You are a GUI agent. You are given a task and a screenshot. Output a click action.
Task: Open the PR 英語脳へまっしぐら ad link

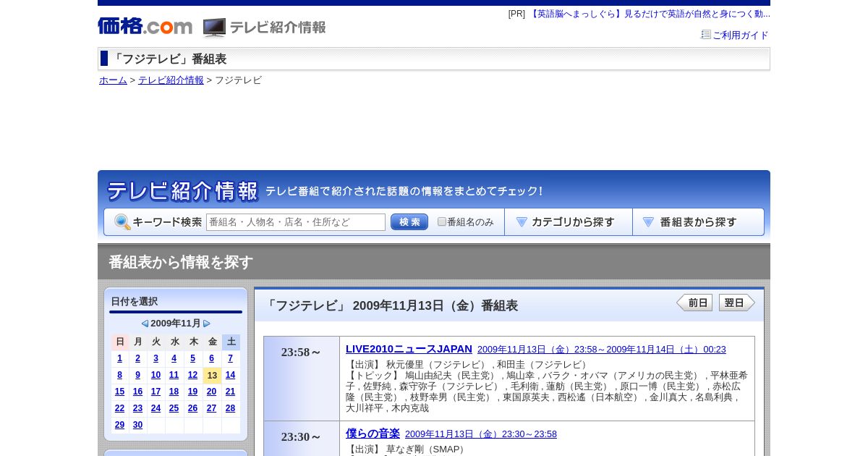650,14
